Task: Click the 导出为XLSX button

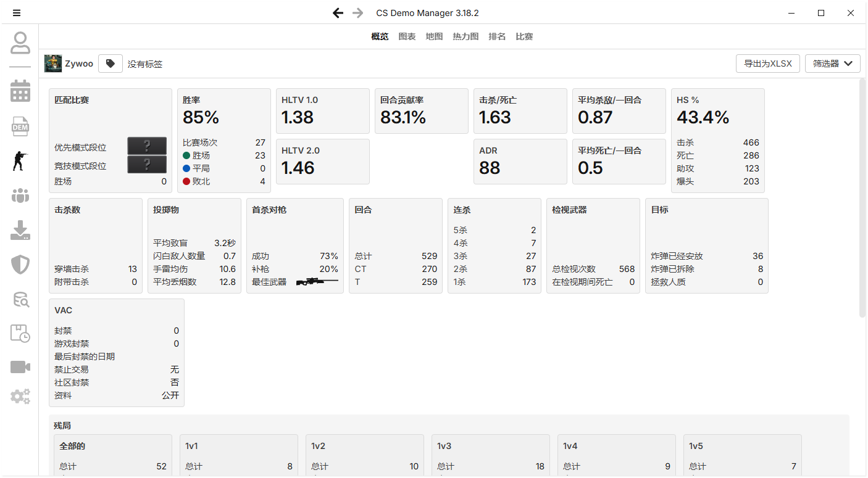Action: pyautogui.click(x=767, y=64)
